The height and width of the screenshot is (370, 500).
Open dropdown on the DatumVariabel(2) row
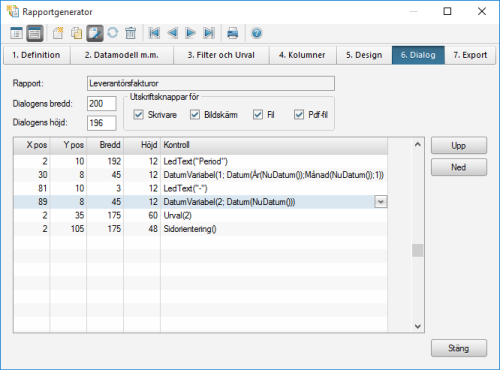[381, 202]
